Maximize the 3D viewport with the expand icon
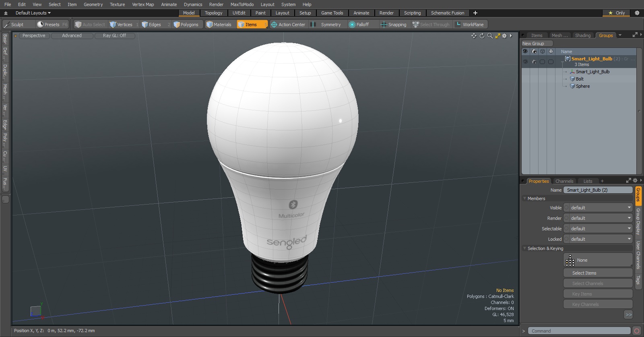Viewport: 644px width, 337px height. point(497,36)
